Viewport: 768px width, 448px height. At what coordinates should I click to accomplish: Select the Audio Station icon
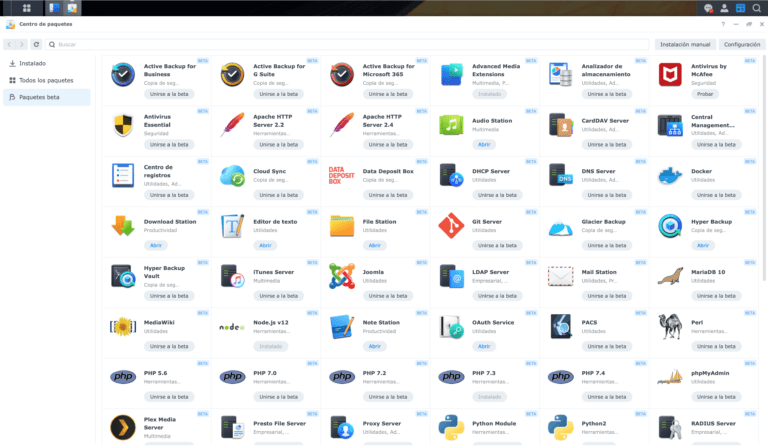tap(452, 125)
